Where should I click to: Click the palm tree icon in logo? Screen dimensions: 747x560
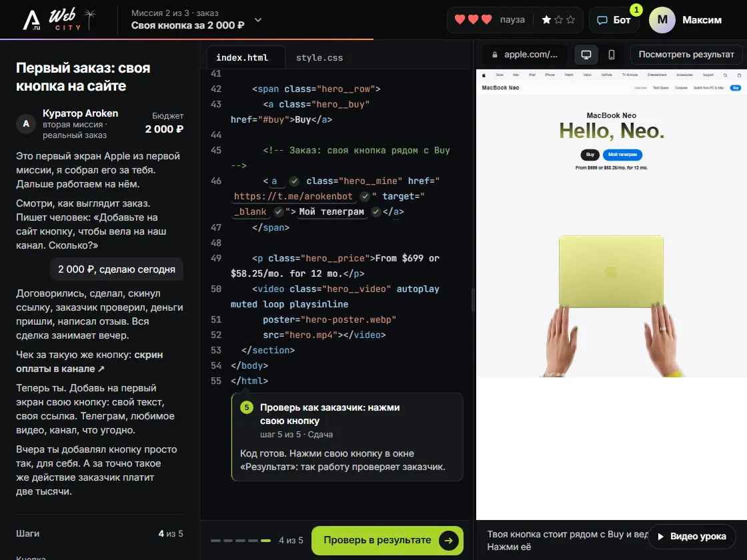[89, 19]
